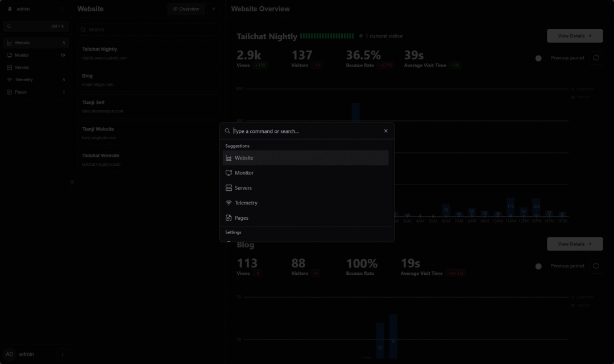Click Tailchat Nightly uptime status bar
Screen dimensions: 614x364
pyautogui.click(x=327, y=36)
